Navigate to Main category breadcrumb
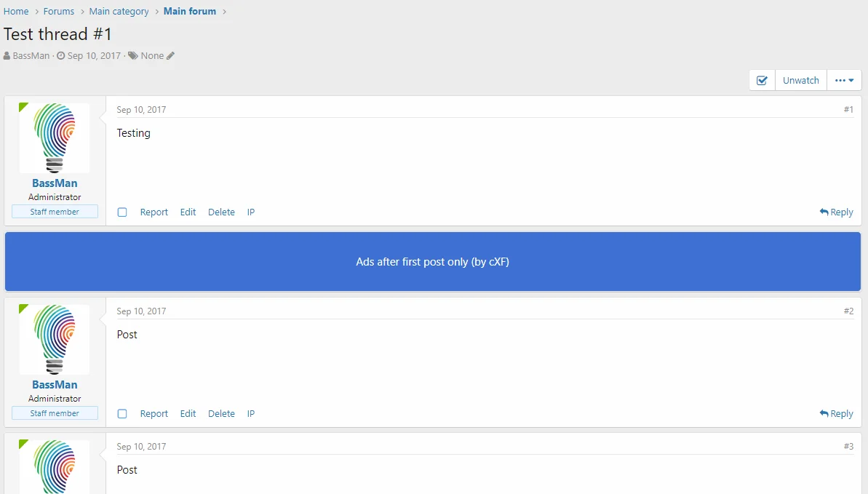This screenshot has height=494, width=868. [x=119, y=12]
